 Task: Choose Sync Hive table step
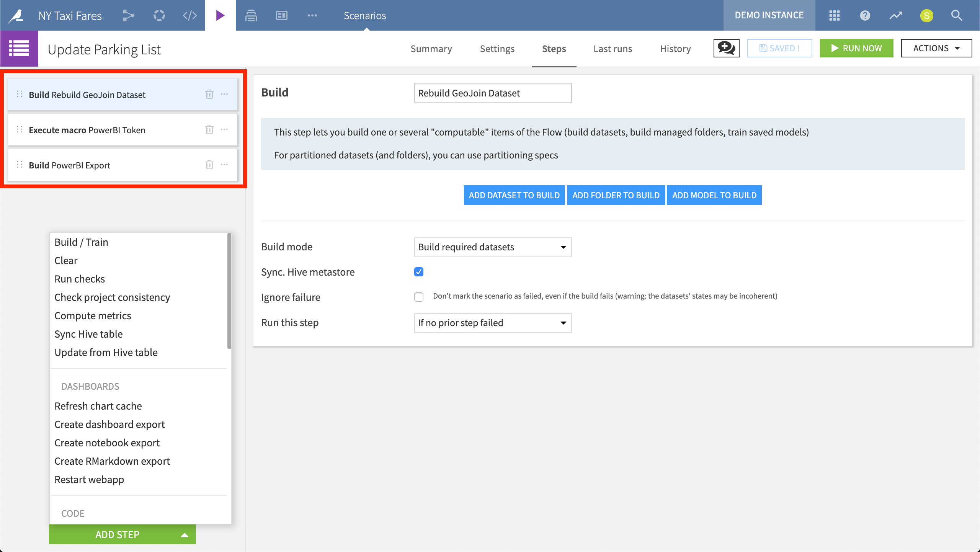point(88,334)
